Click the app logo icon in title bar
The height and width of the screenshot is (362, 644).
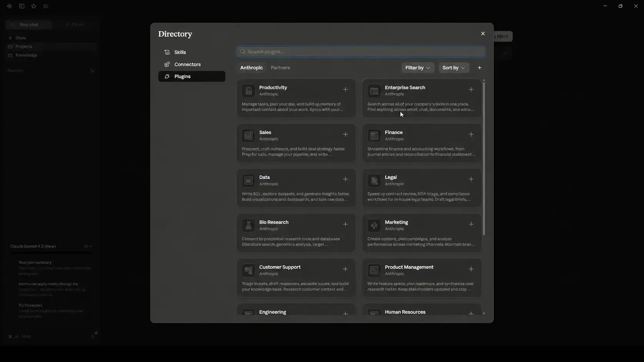(x=10, y=6)
